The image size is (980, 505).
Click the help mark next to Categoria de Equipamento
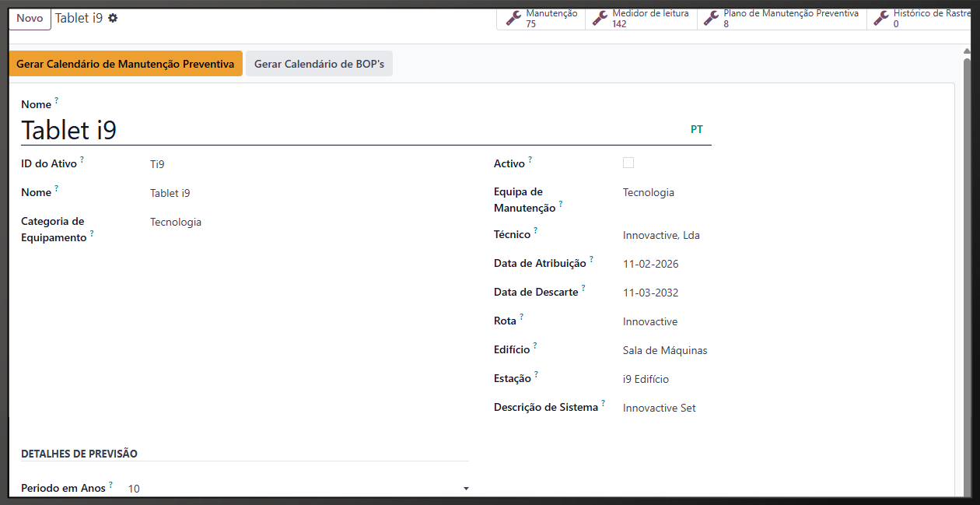point(92,233)
